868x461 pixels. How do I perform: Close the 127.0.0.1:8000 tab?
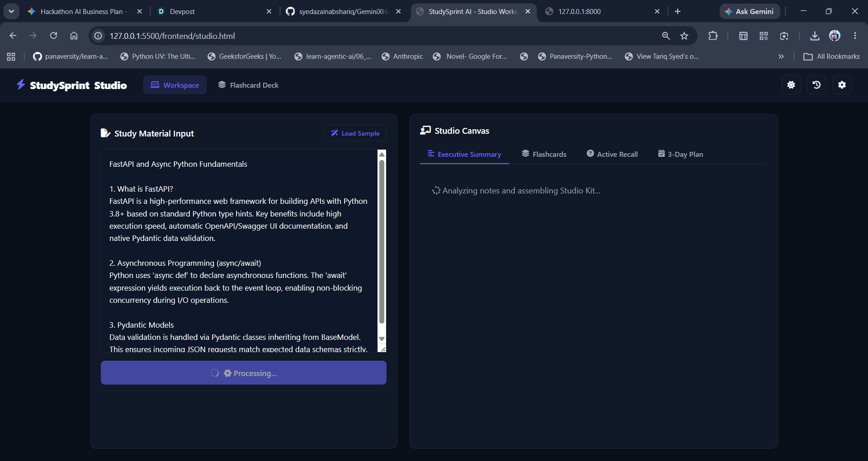tap(657, 11)
